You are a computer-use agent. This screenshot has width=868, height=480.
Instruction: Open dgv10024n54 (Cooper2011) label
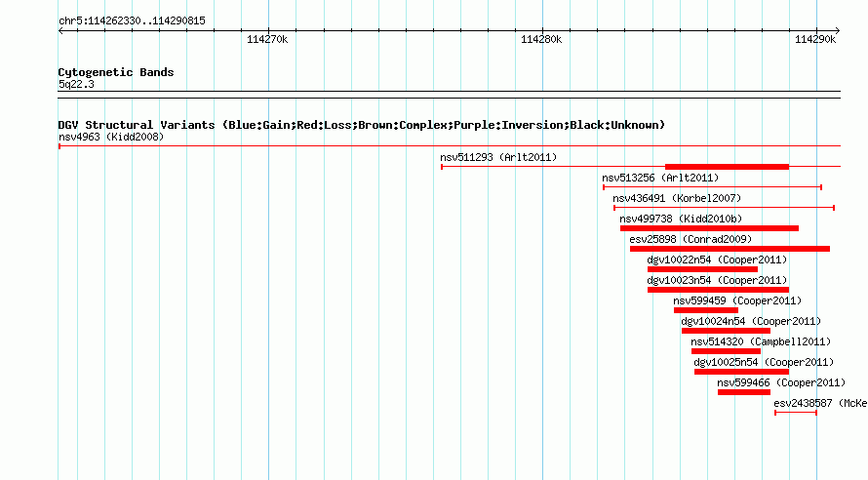click(751, 321)
